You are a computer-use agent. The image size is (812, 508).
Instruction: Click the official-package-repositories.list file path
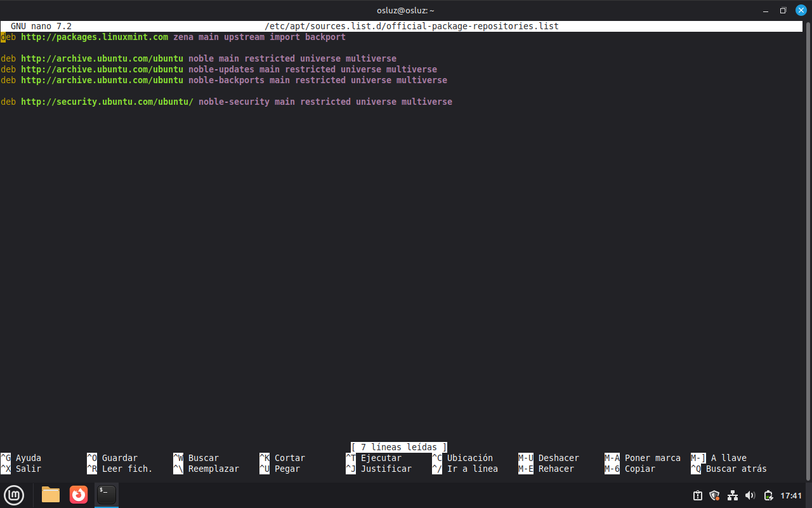point(412,26)
